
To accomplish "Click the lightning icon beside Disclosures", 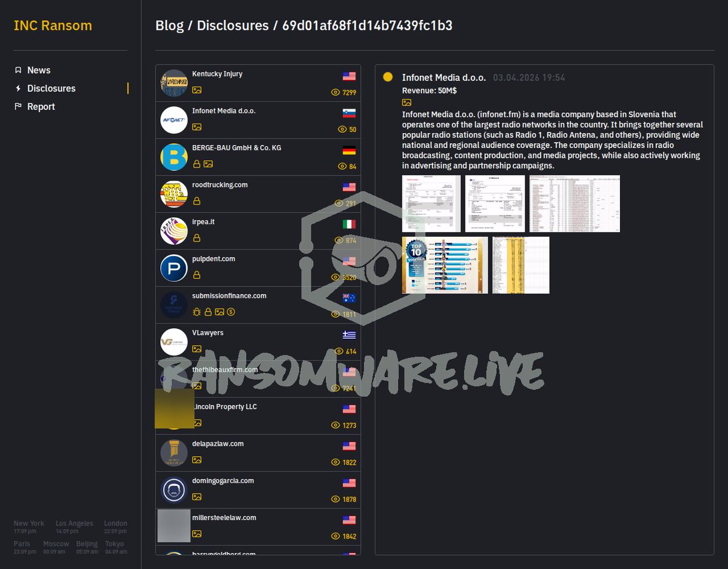I will (18, 89).
